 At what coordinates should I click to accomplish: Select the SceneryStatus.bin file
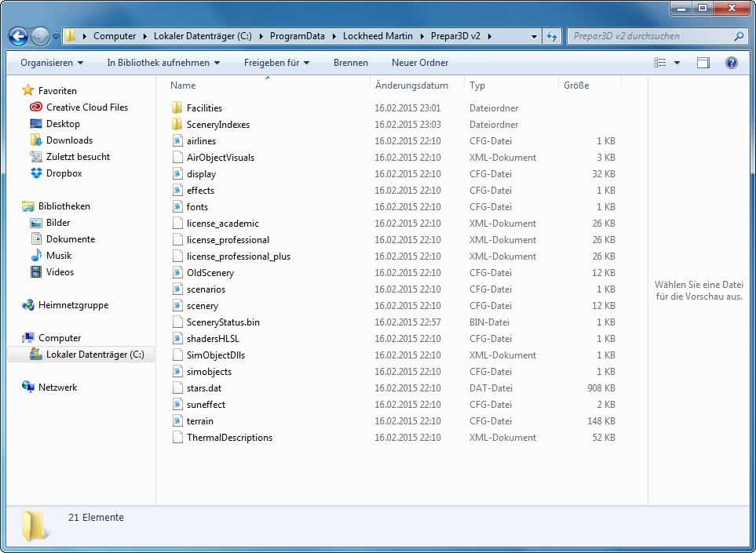(223, 322)
